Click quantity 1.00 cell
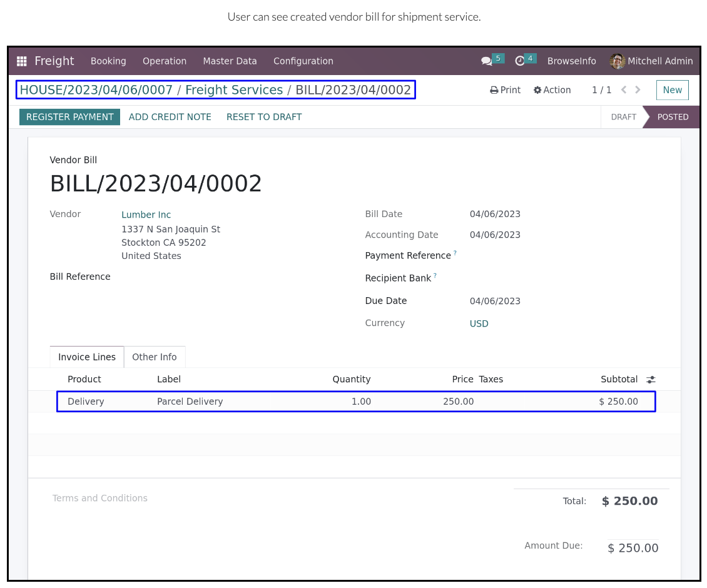This screenshot has height=588, width=707. pyautogui.click(x=361, y=402)
